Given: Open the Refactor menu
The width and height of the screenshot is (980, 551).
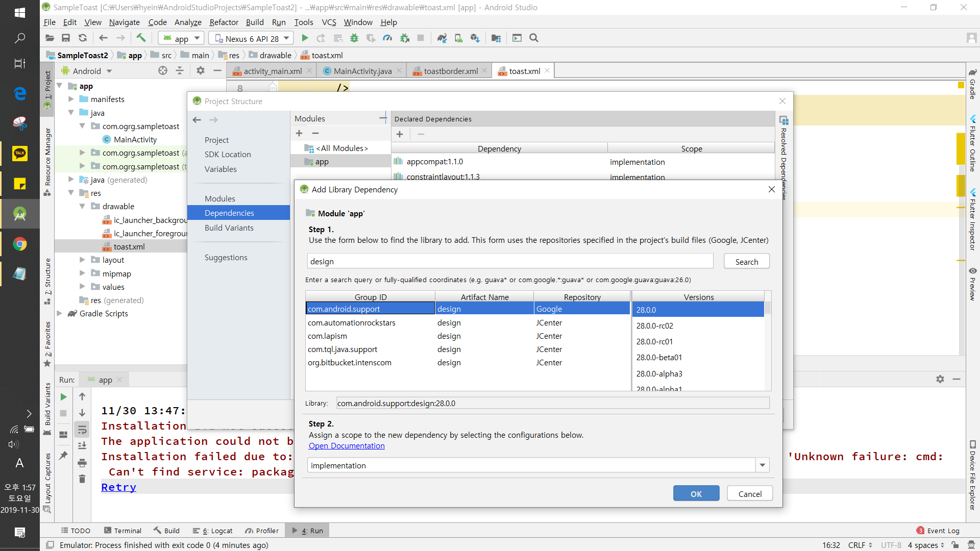Looking at the screenshot, I should (x=224, y=22).
